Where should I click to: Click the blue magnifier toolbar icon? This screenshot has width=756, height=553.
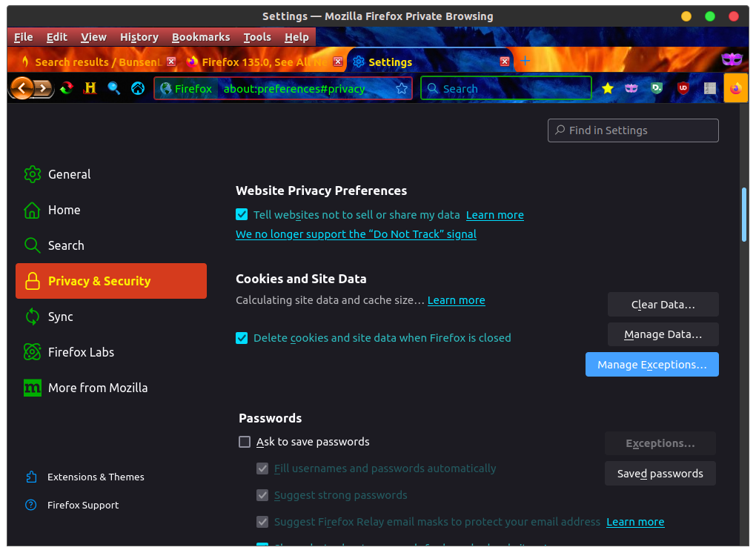coord(114,88)
